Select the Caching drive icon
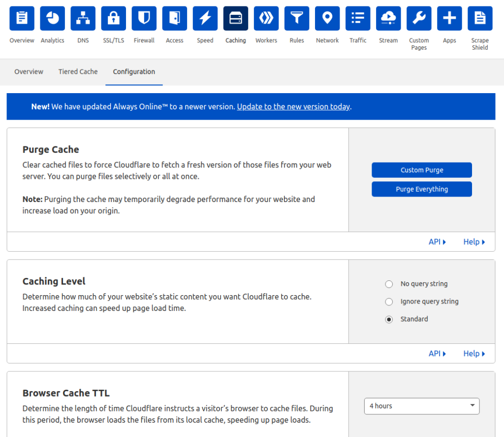 (236, 18)
